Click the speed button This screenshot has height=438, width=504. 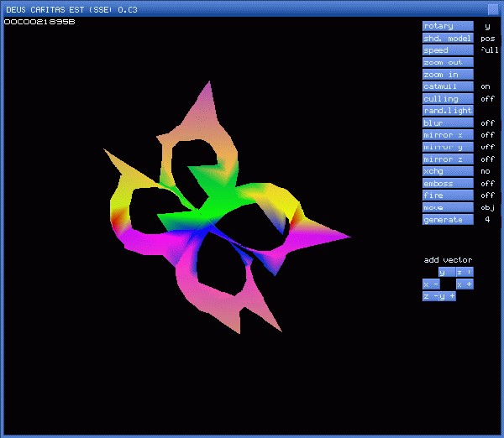tap(448, 50)
